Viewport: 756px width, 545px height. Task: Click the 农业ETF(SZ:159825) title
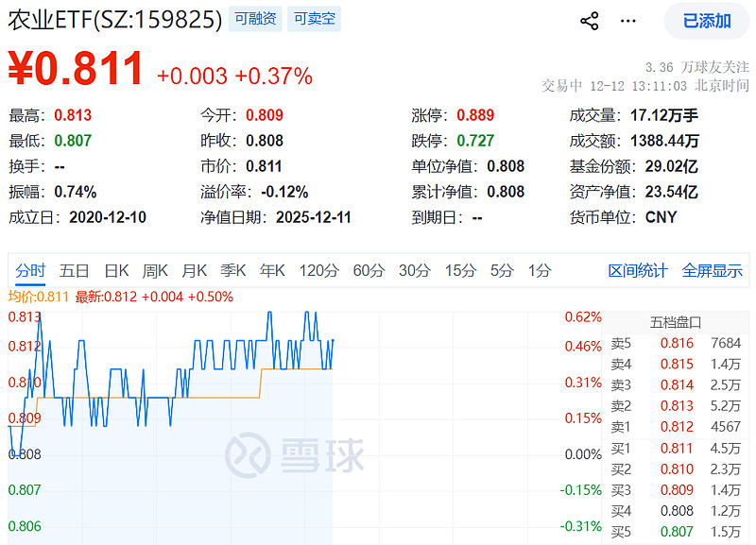click(x=114, y=20)
